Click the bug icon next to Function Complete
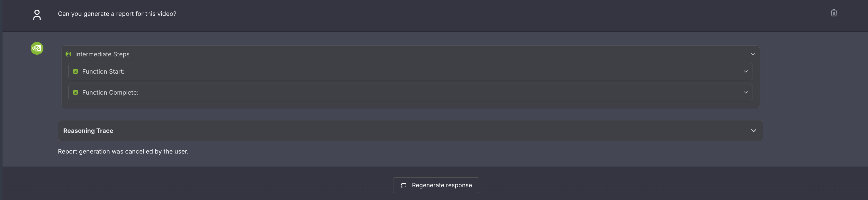868x200 pixels. (75, 92)
